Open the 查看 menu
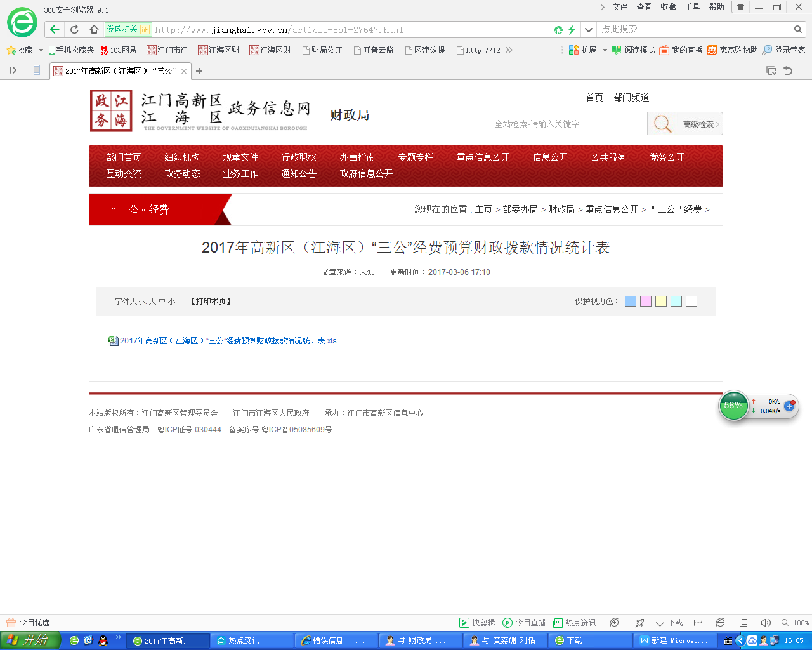This screenshot has height=650, width=812. 644,7
